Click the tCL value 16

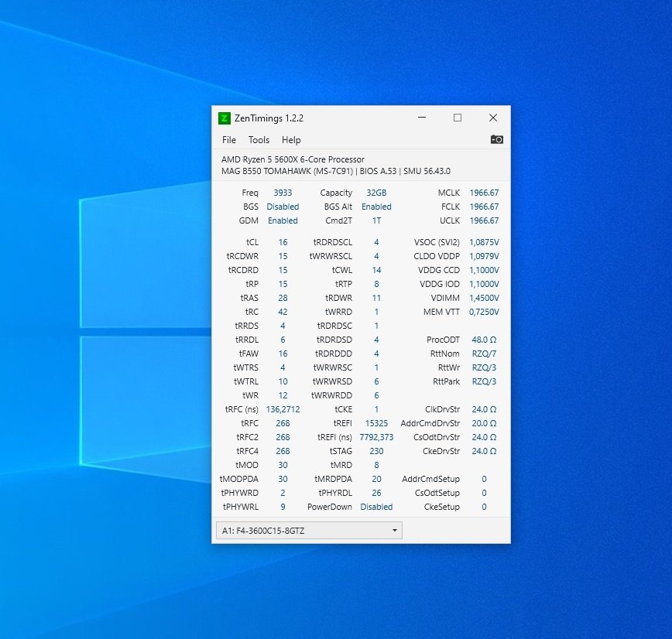[x=283, y=242]
